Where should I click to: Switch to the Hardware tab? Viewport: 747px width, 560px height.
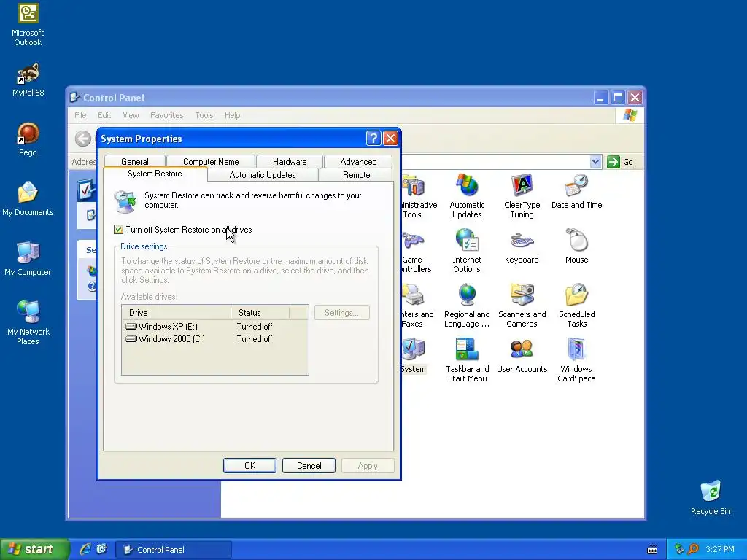click(290, 161)
